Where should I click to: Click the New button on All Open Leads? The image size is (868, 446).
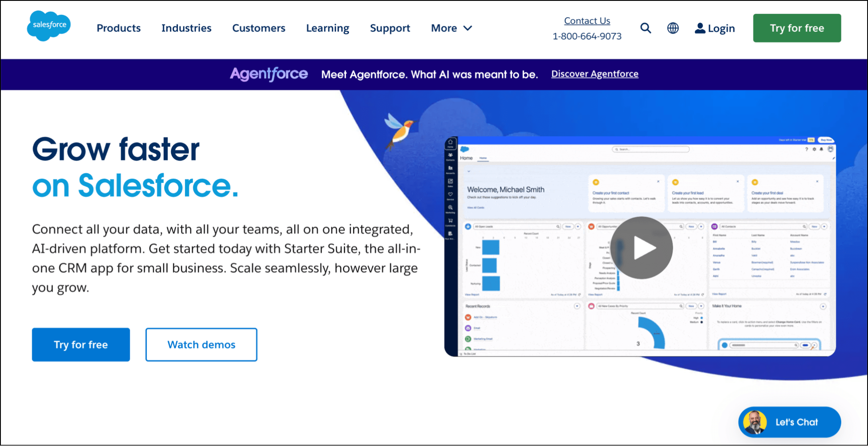coord(568,226)
